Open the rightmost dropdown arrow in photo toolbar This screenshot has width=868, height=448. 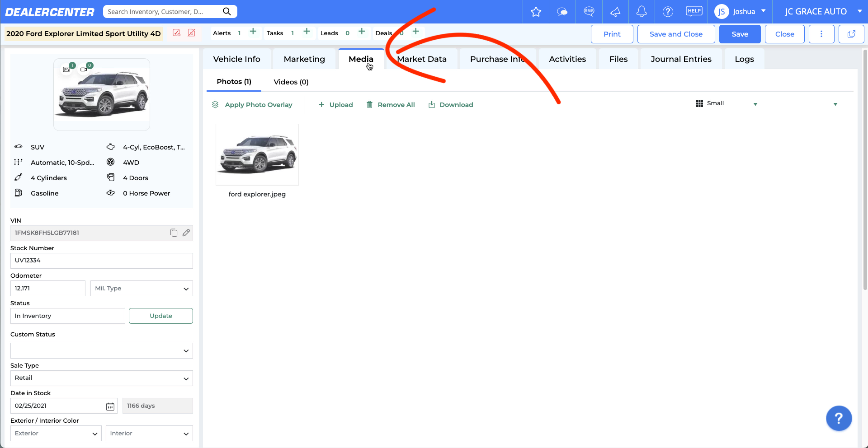pyautogui.click(x=835, y=104)
